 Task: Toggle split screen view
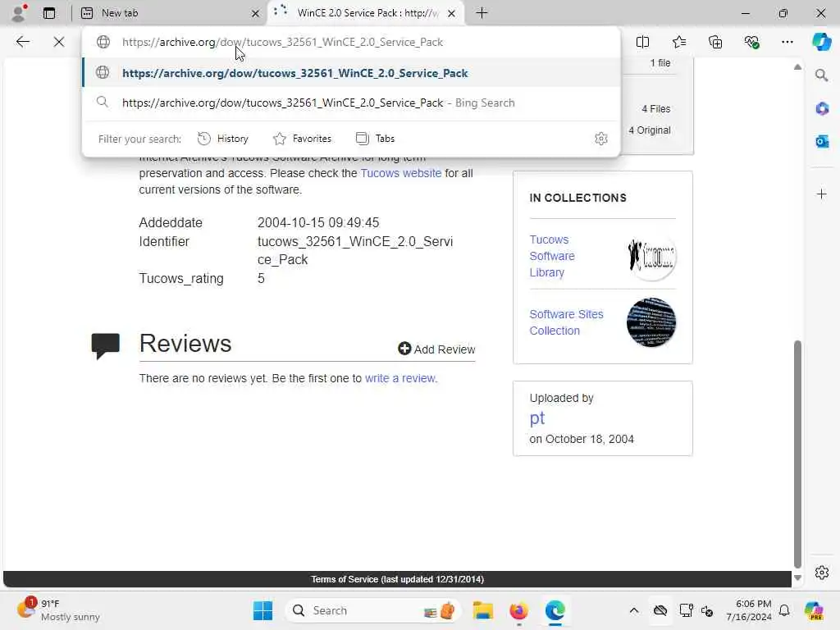click(x=642, y=42)
